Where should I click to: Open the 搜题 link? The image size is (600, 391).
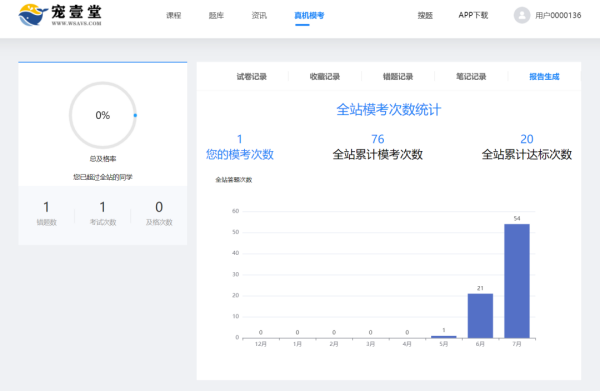pos(425,15)
